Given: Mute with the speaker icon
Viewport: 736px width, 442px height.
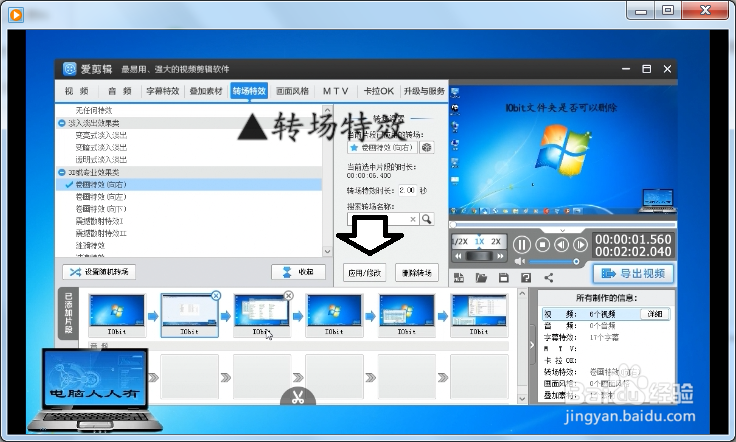Looking at the screenshot, I should pos(519,261).
